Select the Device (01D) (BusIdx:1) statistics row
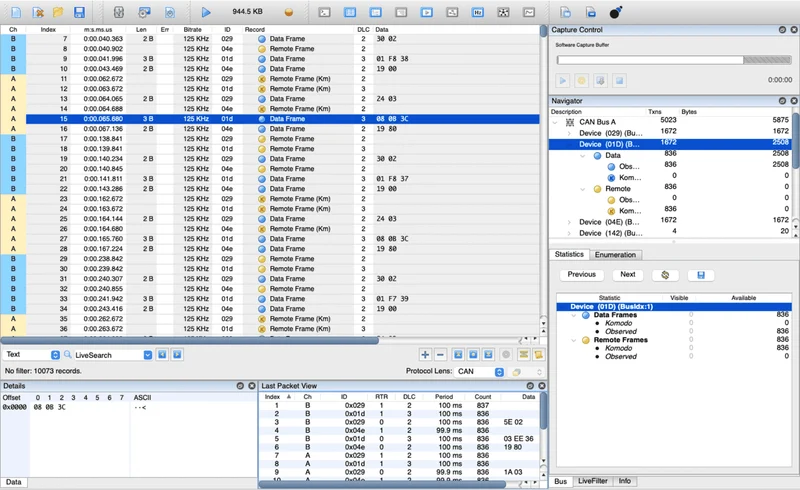The image size is (800, 490). click(x=674, y=307)
